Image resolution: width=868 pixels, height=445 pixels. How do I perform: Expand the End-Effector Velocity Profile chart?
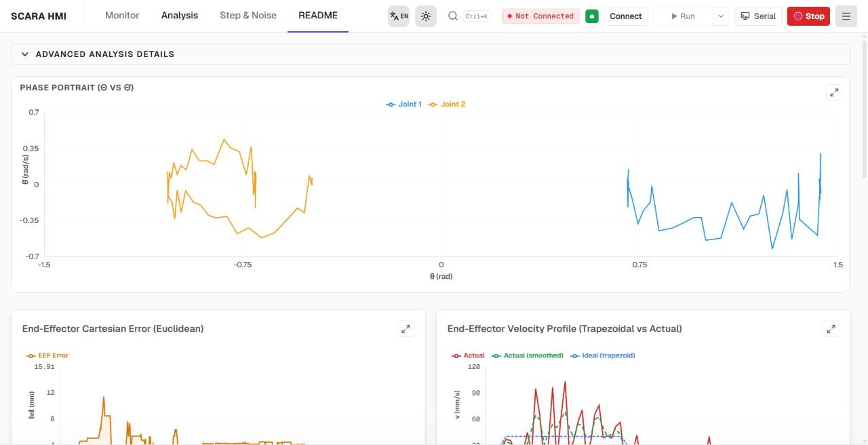click(831, 329)
